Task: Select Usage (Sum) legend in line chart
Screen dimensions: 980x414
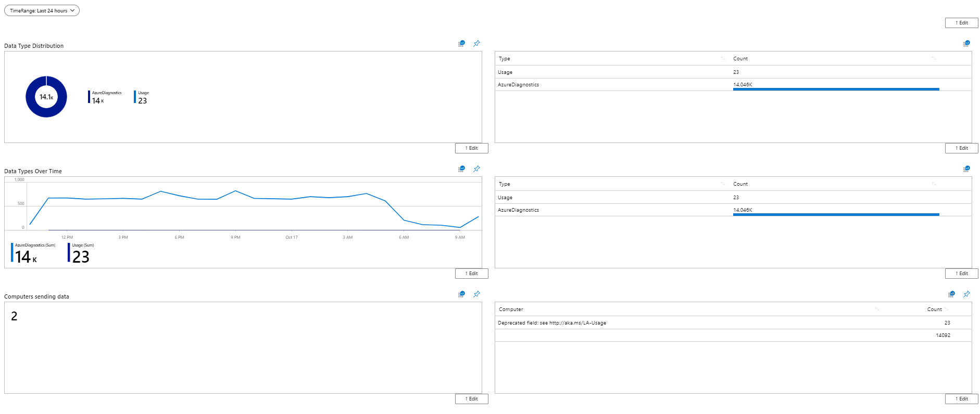Action: (x=81, y=253)
